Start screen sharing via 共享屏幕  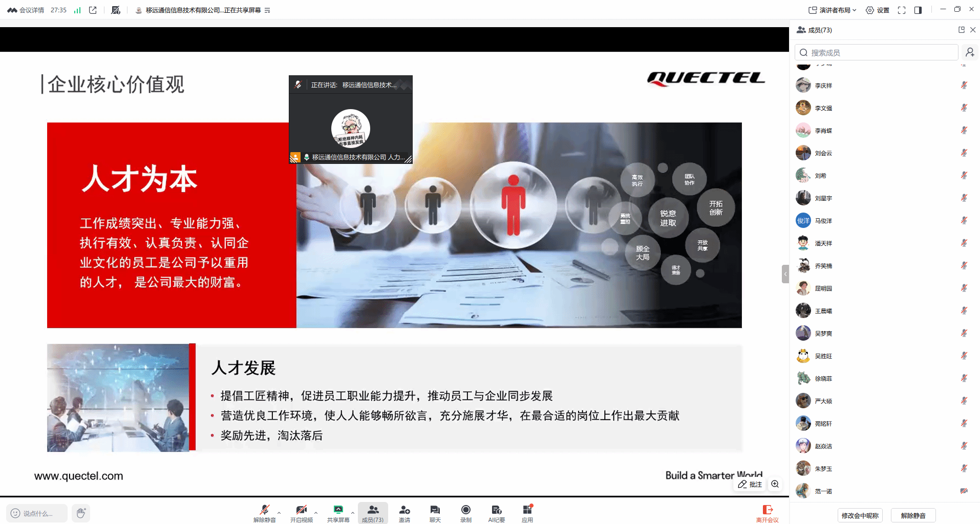pos(338,510)
